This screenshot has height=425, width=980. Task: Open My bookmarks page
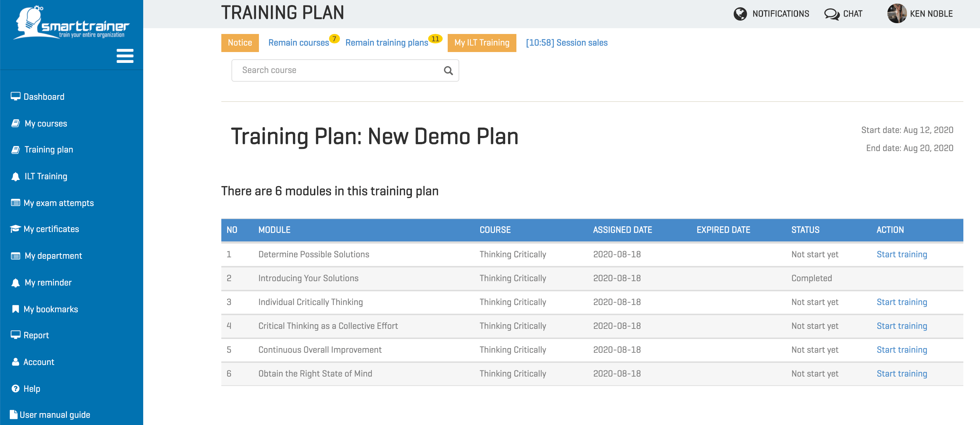point(51,309)
